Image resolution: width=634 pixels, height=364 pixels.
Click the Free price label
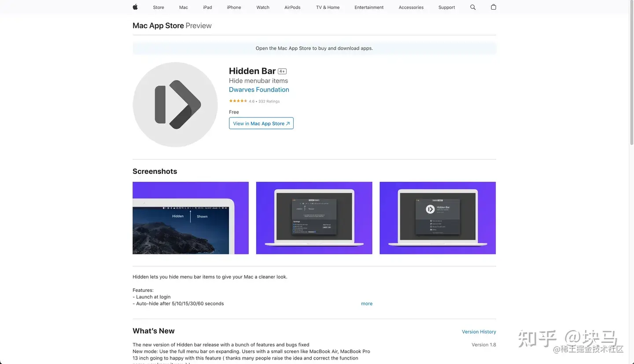pos(234,112)
